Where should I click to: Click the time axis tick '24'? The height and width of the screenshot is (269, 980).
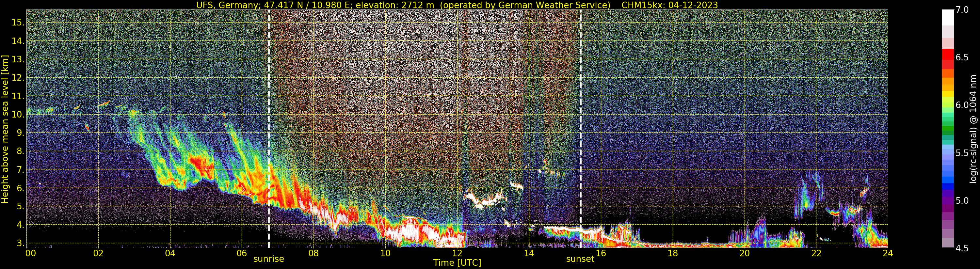pyautogui.click(x=888, y=253)
